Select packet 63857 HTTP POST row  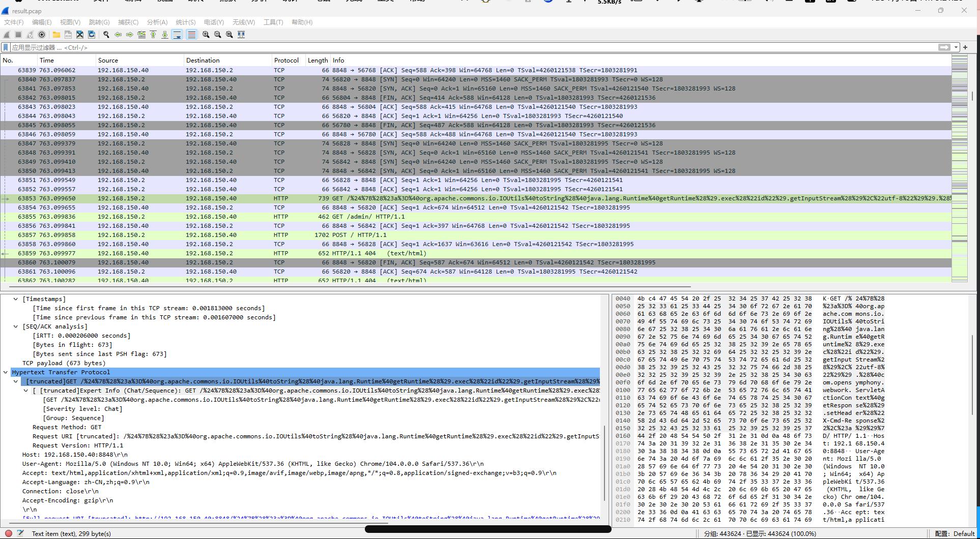tap(476, 235)
